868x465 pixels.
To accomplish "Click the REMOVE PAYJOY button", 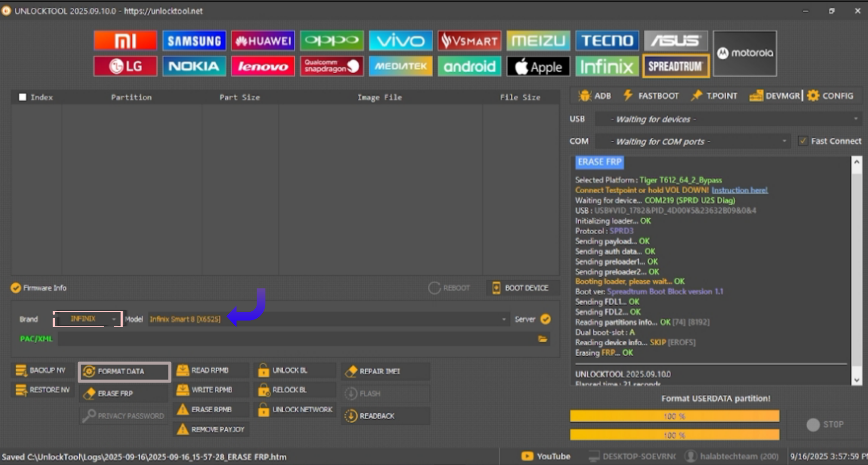I will click(x=211, y=429).
